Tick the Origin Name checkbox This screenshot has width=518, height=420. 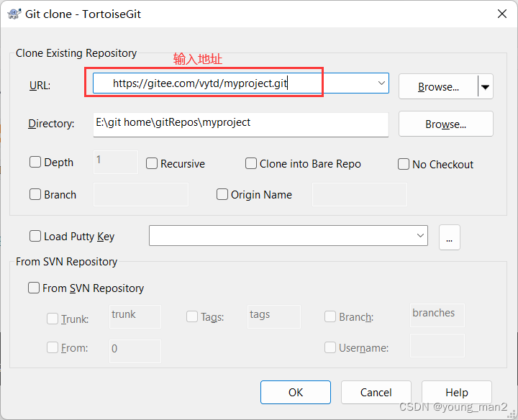coord(222,194)
